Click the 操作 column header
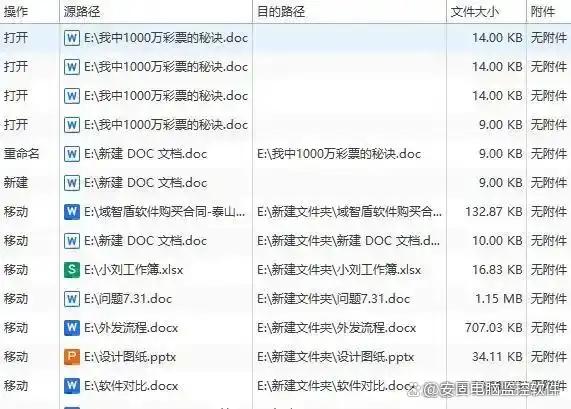571x409 pixels. [30, 12]
